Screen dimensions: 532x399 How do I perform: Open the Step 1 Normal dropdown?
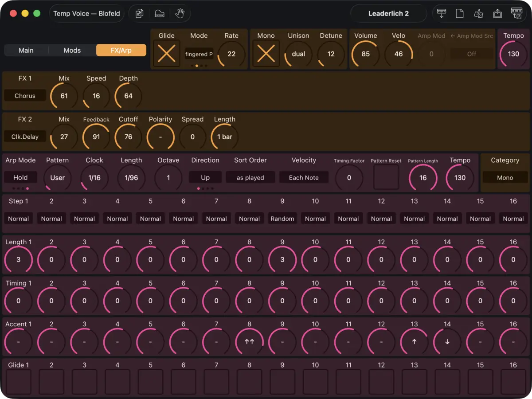(x=19, y=219)
